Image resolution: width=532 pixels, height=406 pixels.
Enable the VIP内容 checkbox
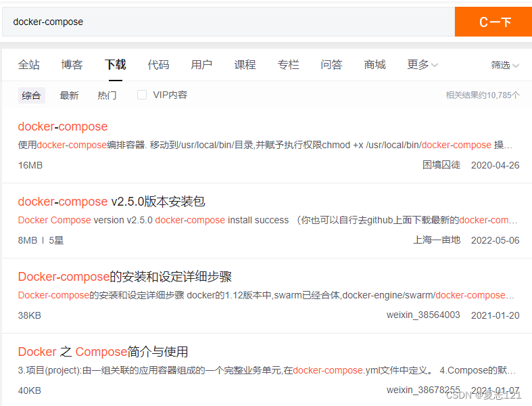[x=142, y=95]
